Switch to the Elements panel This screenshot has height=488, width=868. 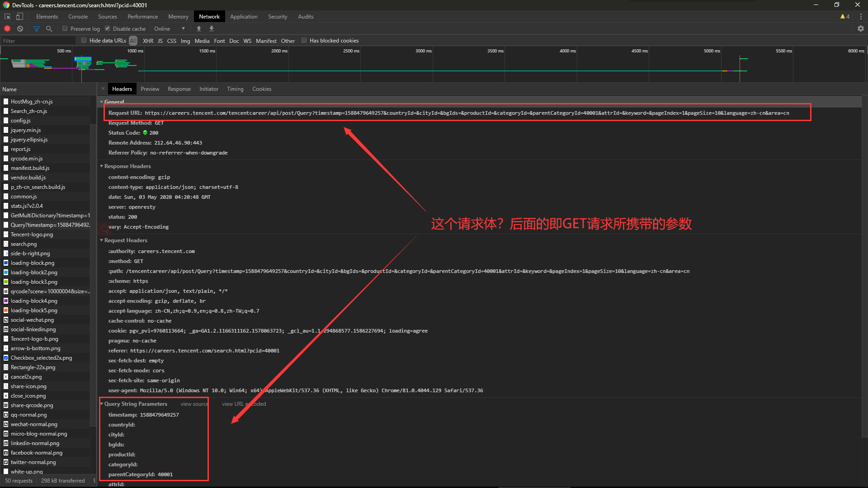[47, 17]
